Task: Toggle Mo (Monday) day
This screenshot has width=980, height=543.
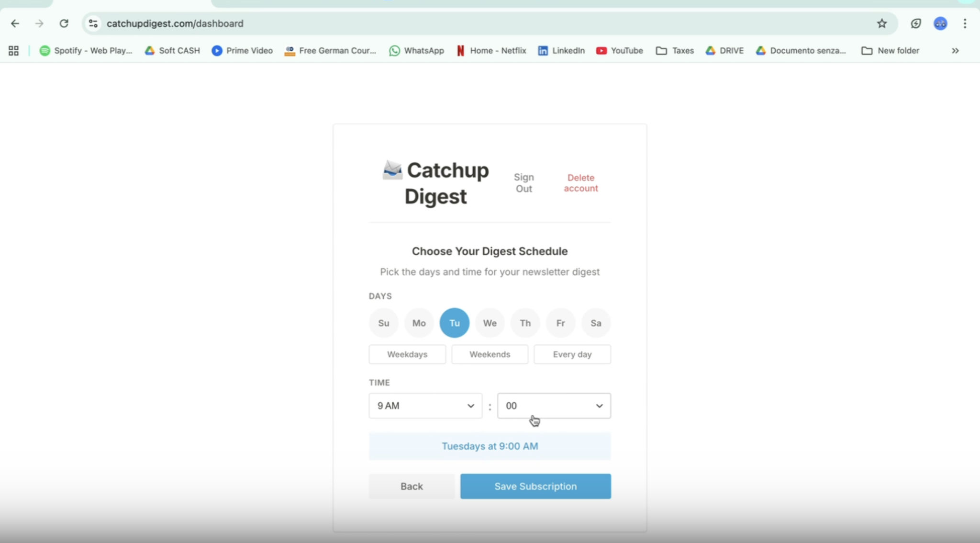Action: tap(419, 323)
